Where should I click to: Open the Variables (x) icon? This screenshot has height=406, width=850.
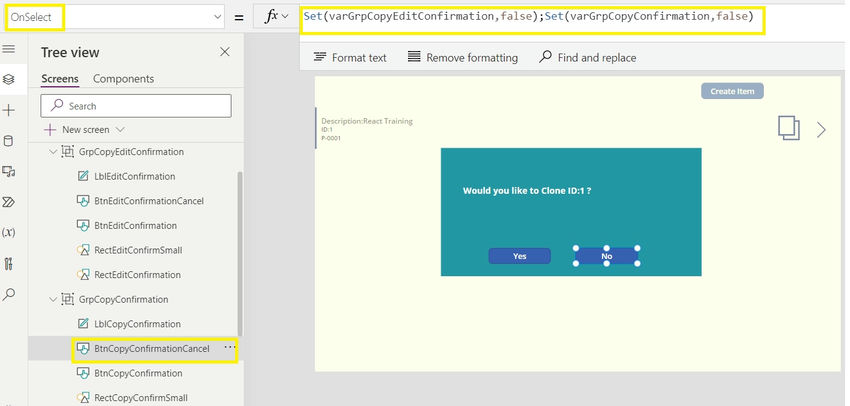coord(9,233)
